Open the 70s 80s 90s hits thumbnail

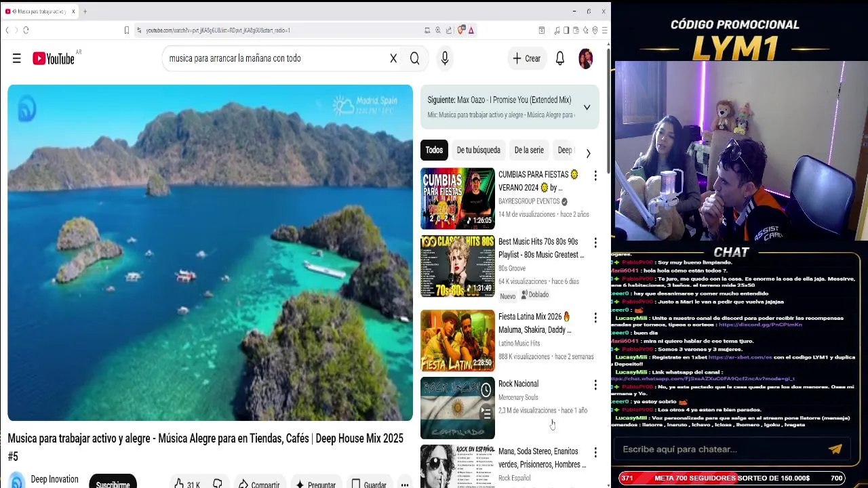click(x=458, y=266)
